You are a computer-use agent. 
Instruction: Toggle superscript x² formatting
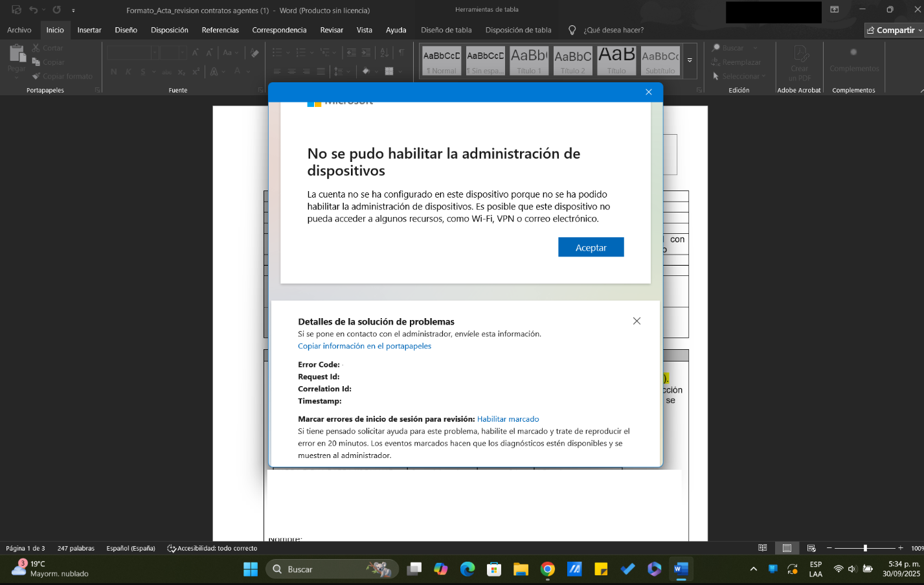pyautogui.click(x=195, y=71)
